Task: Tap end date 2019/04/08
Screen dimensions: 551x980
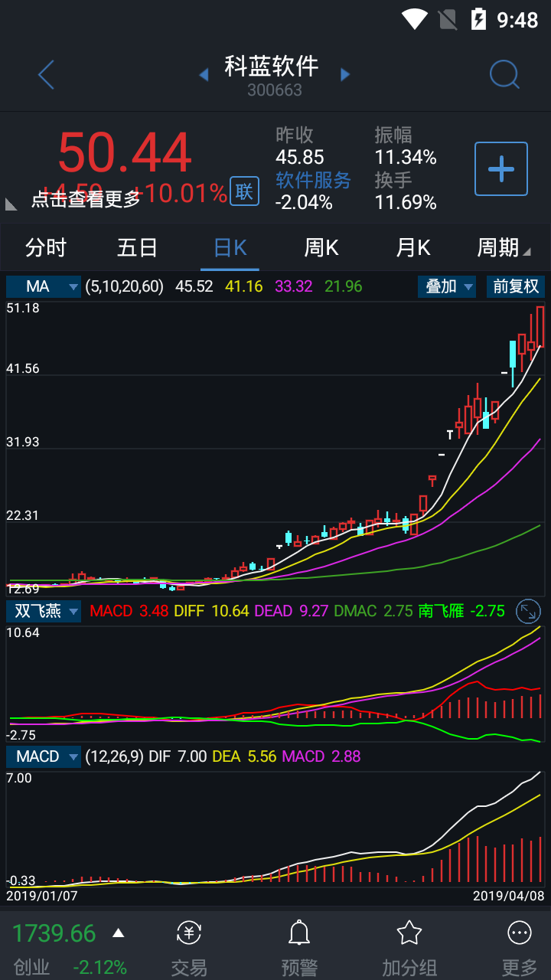Action: [x=508, y=895]
